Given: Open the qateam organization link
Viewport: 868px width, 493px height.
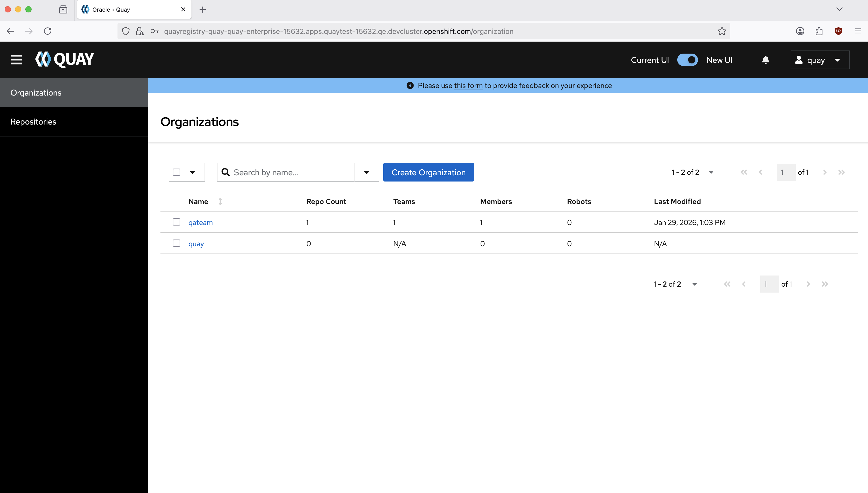Looking at the screenshot, I should pos(200,222).
